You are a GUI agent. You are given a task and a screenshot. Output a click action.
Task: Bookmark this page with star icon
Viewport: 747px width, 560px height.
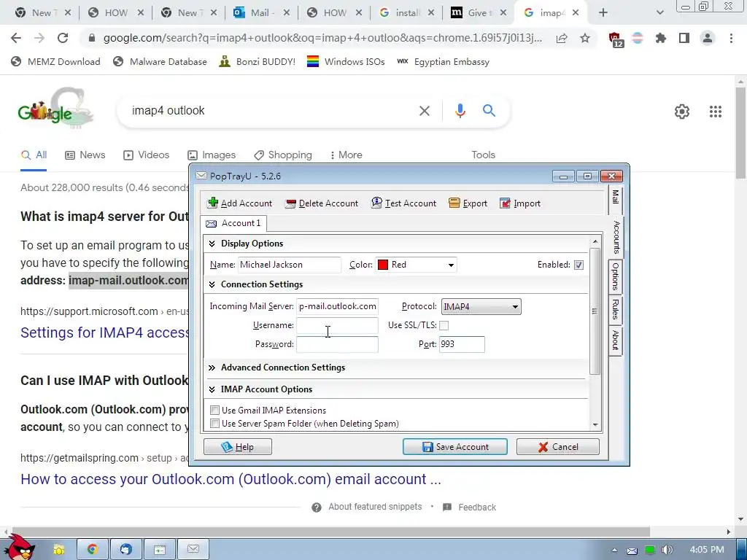(585, 38)
